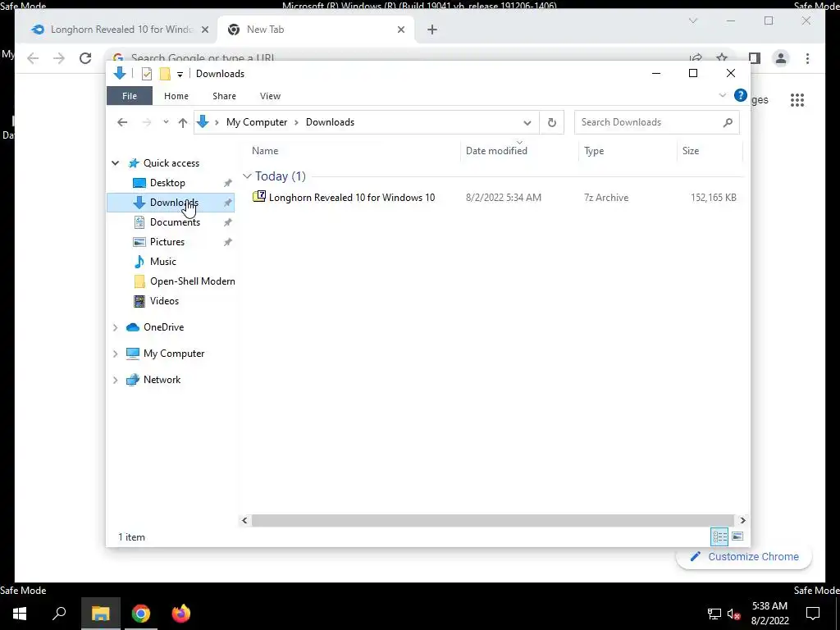Open the View ribbon tab
Screen dimensions: 840x630
pos(270,96)
